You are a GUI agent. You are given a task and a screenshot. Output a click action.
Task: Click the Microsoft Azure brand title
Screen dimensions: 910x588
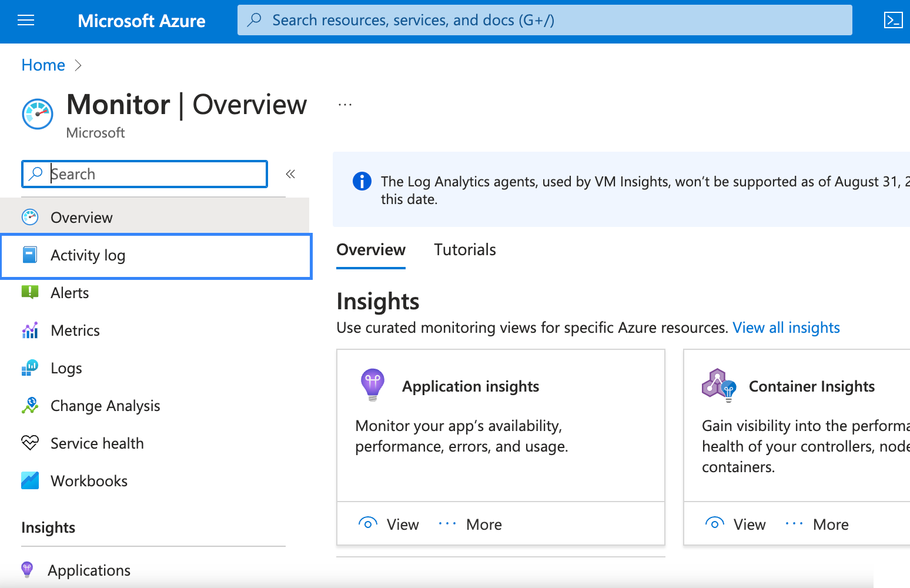click(x=142, y=21)
